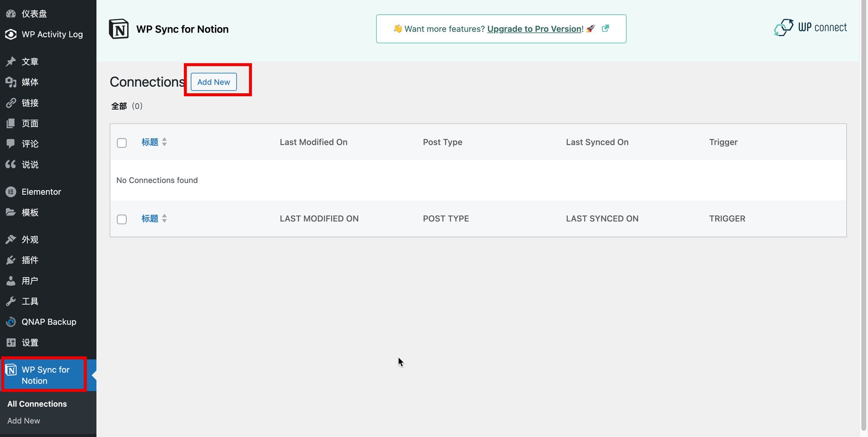
Task: Click the quote icon beside 说说
Action: pyautogui.click(x=11, y=164)
